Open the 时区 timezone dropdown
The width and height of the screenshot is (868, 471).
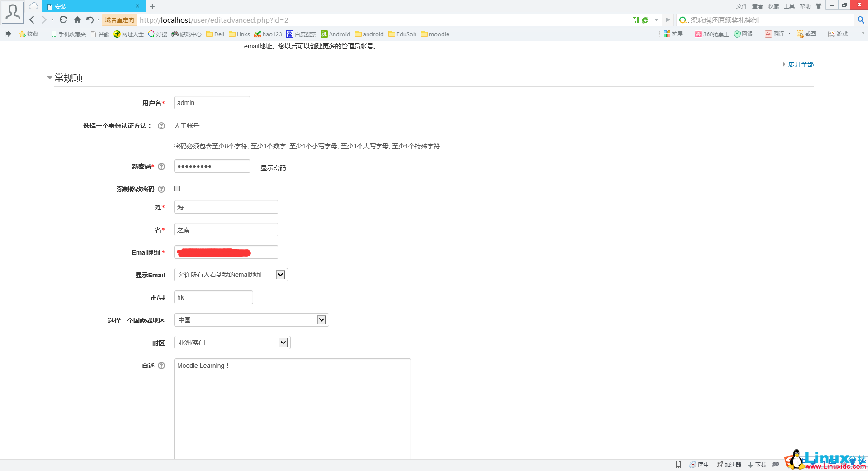283,343
